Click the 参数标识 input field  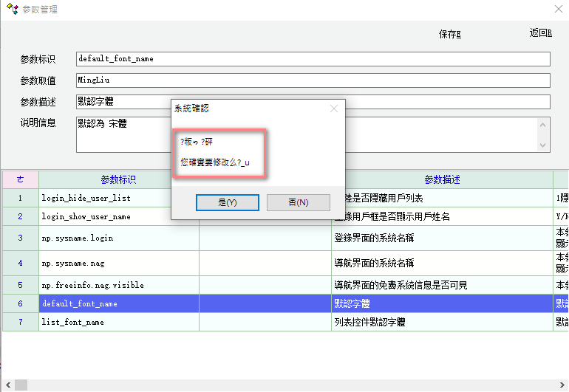(313, 59)
